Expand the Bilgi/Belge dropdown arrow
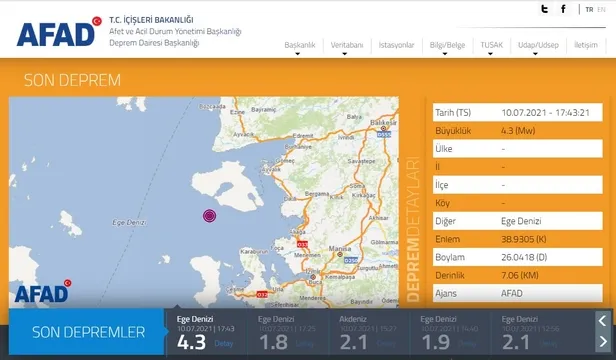This screenshot has width=616, height=360. click(445, 54)
